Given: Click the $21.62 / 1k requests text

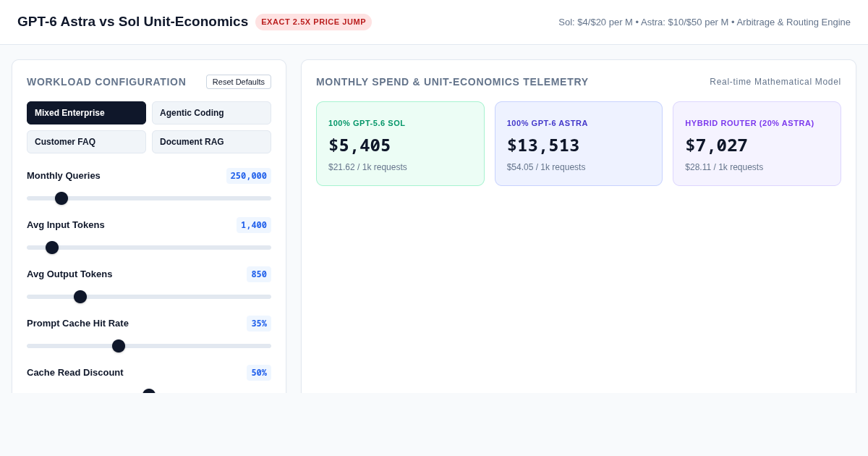Looking at the screenshot, I should (x=367, y=167).
